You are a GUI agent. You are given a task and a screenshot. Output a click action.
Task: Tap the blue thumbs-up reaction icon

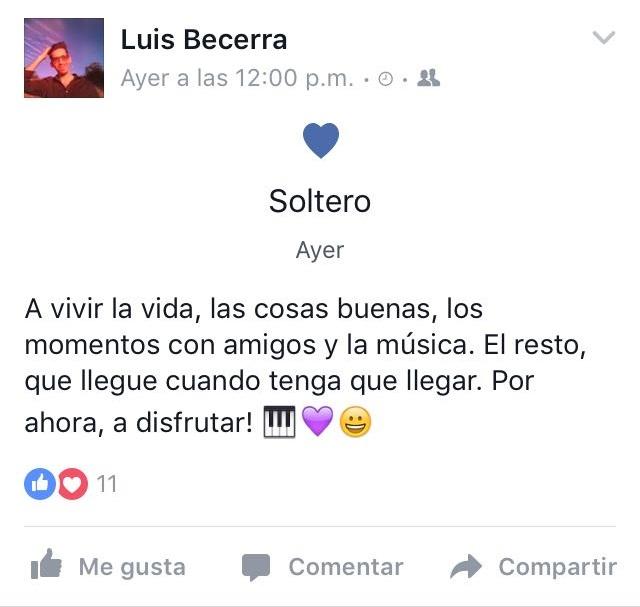40,484
